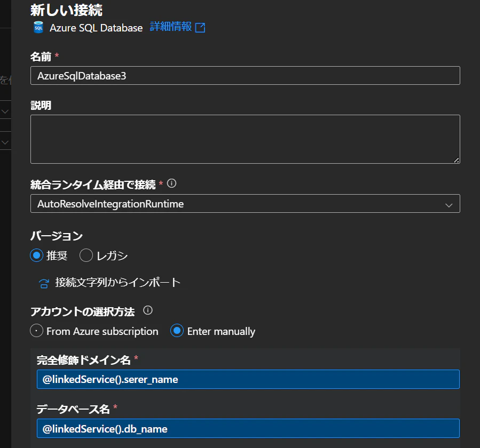This screenshot has height=448, width=480.
Task: Expand upper chevron in left background pane
Action: click(5, 111)
